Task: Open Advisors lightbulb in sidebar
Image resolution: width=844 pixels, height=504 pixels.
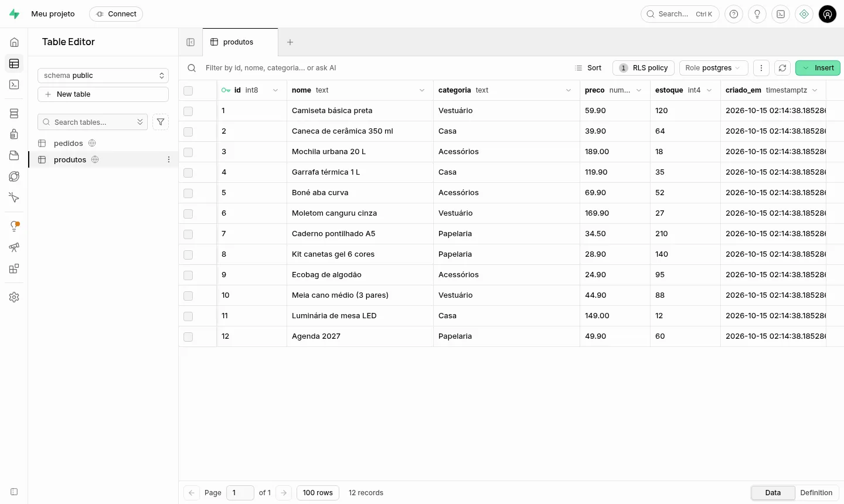Action: click(14, 226)
